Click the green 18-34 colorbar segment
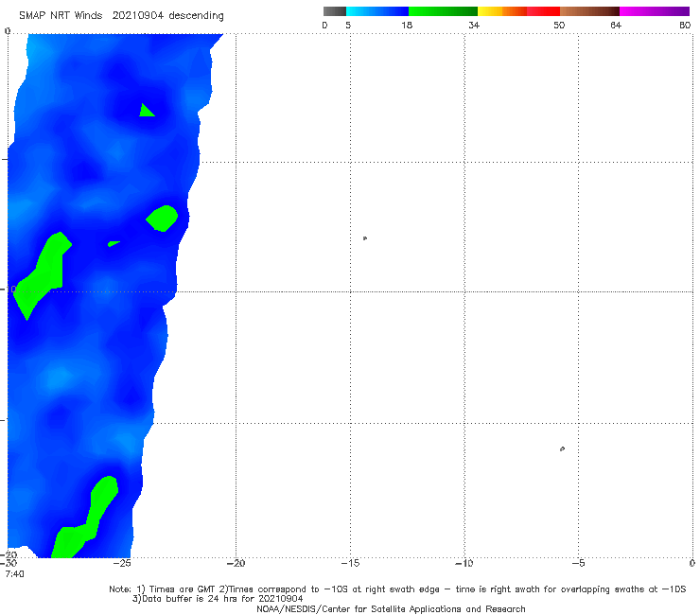700x615 pixels. point(443,11)
